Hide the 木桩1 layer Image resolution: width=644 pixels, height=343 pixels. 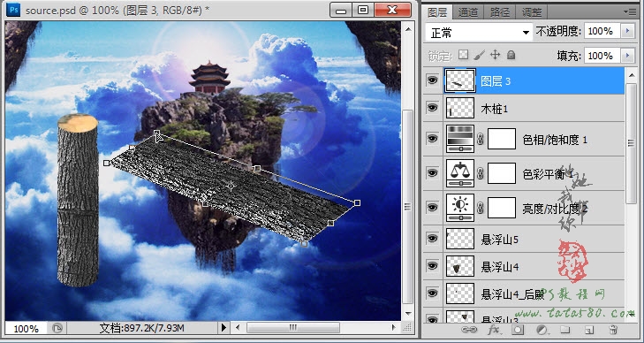click(432, 108)
